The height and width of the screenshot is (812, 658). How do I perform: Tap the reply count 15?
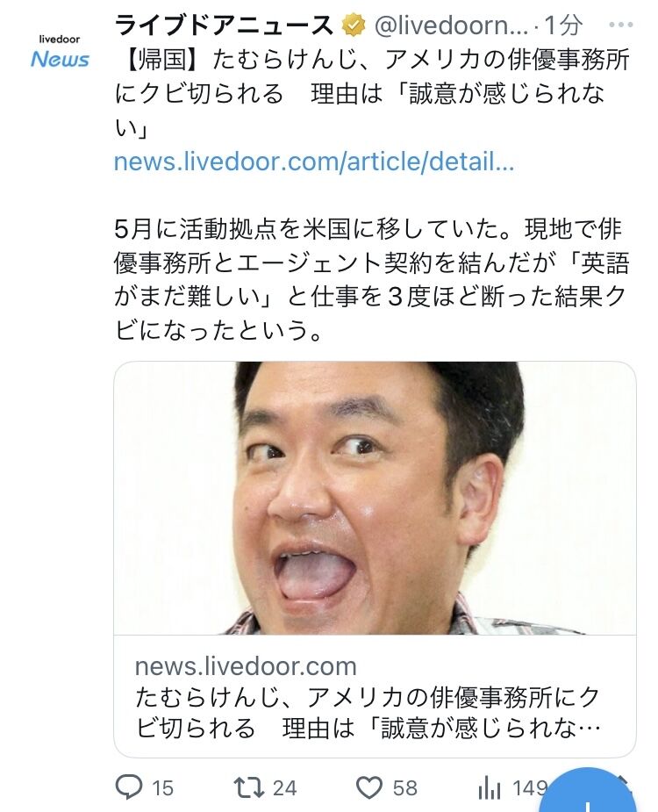tap(162, 788)
